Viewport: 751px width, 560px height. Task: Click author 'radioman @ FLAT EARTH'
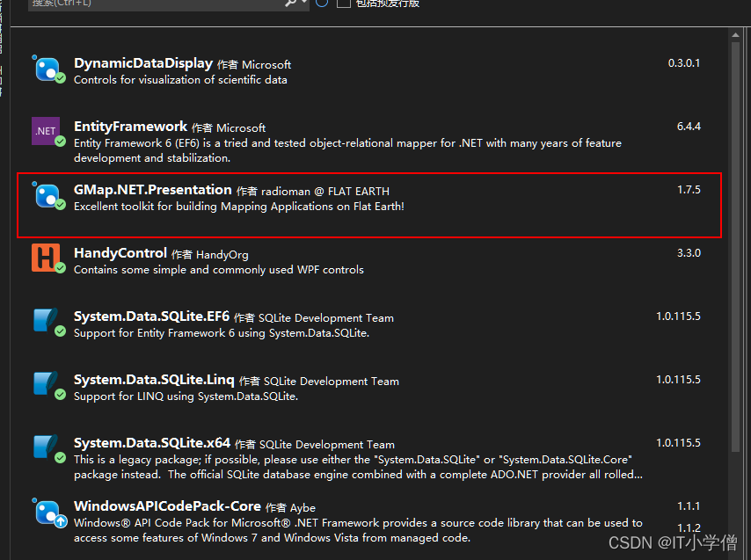325,192
